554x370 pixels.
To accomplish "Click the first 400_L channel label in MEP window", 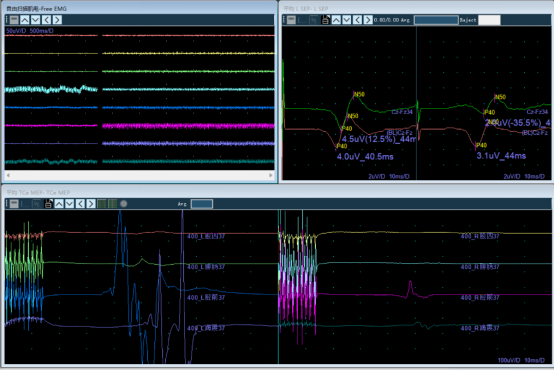I will coord(206,236).
